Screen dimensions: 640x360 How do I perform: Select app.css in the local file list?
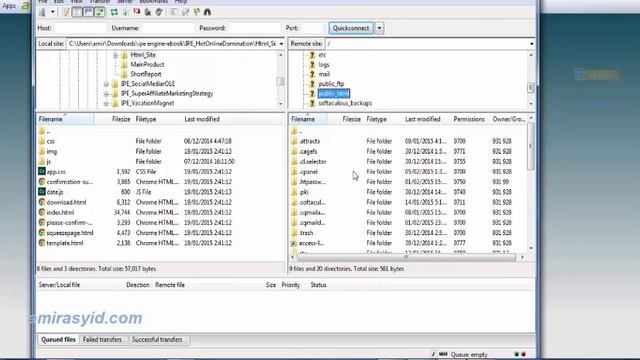[56, 172]
